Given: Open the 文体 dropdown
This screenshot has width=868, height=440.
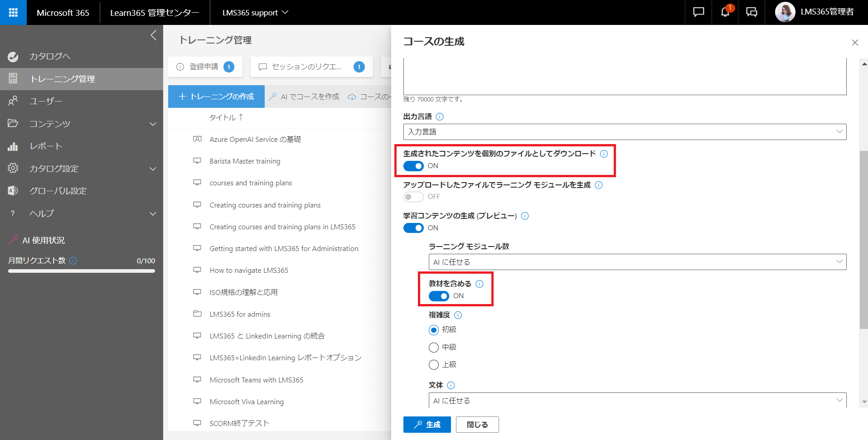Looking at the screenshot, I should 637,400.
